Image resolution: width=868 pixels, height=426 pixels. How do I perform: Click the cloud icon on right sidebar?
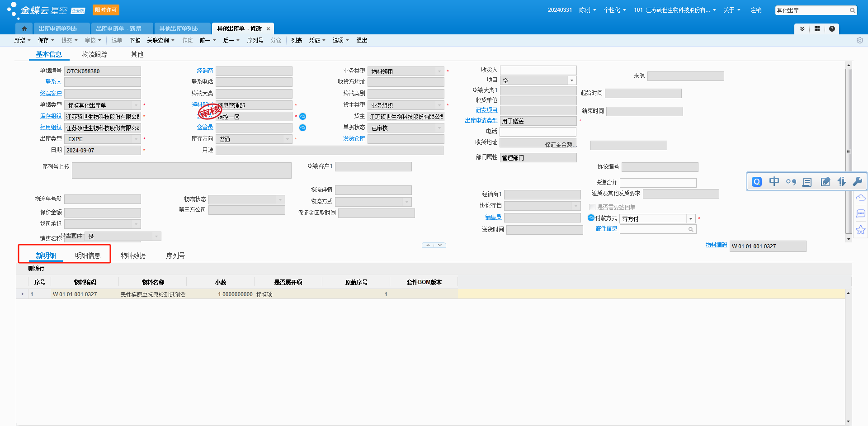coord(860,198)
